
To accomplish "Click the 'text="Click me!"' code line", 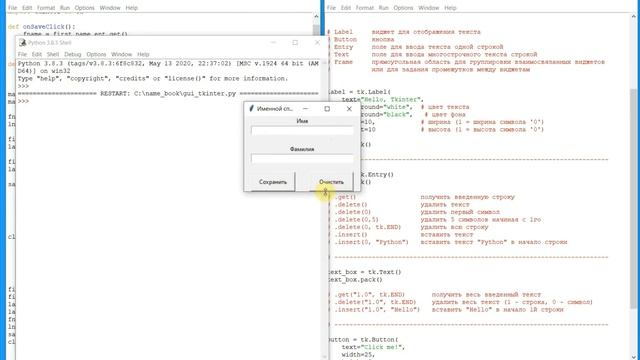I will (x=373, y=347).
